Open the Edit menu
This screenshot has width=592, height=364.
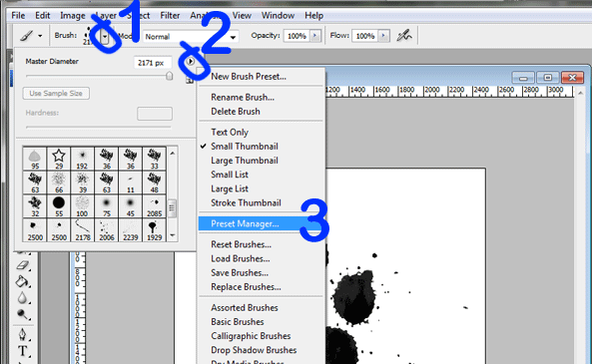(42, 16)
